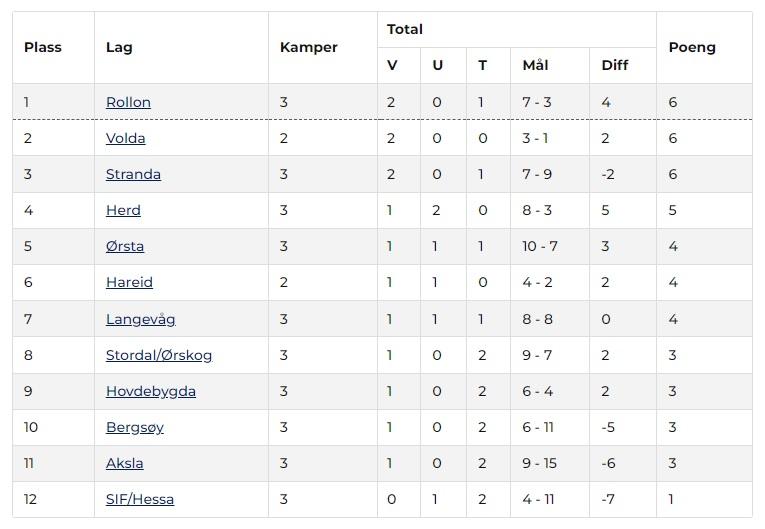
Task: Click the Poeng column header
Action: click(x=692, y=47)
